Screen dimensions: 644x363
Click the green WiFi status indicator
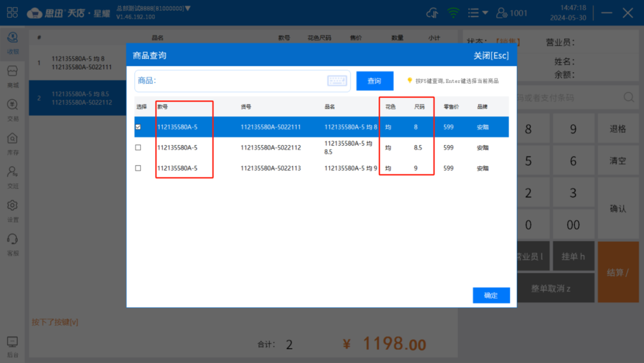pos(453,11)
